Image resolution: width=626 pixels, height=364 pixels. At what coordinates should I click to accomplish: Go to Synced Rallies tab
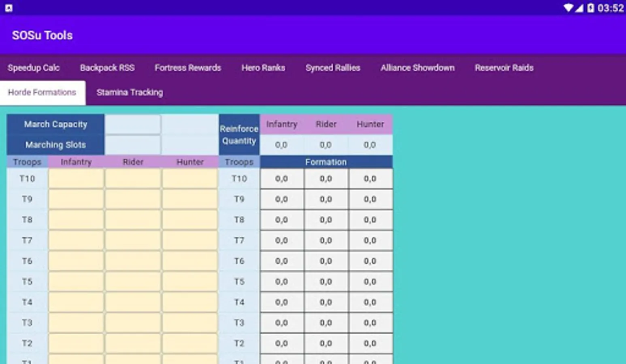click(333, 68)
